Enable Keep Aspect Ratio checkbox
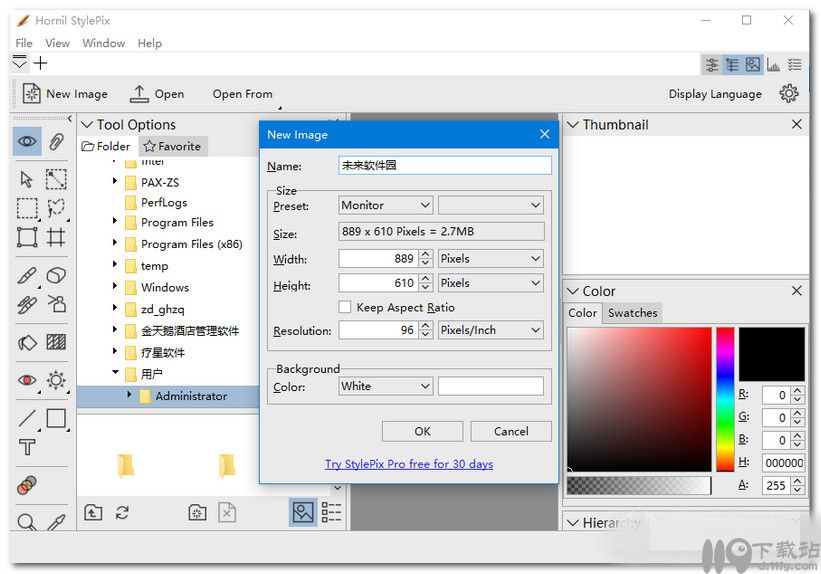 345,307
